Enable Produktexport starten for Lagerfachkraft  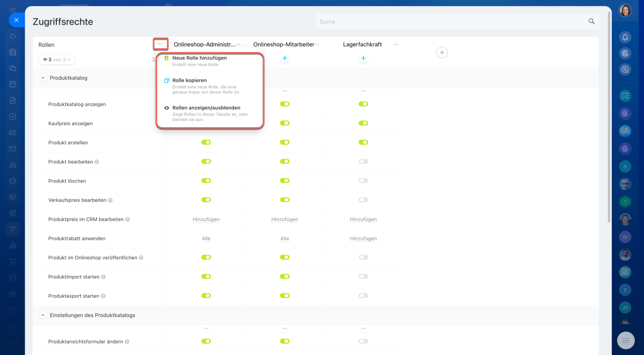click(x=363, y=296)
